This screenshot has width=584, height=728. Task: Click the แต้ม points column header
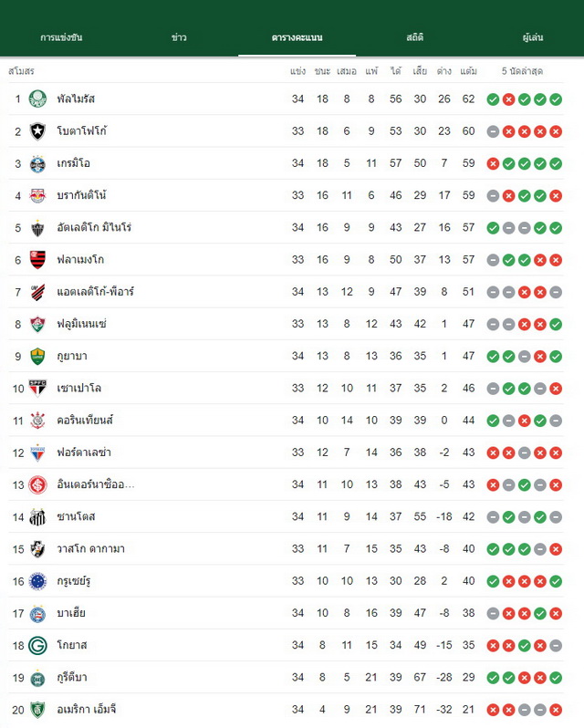[x=468, y=71]
